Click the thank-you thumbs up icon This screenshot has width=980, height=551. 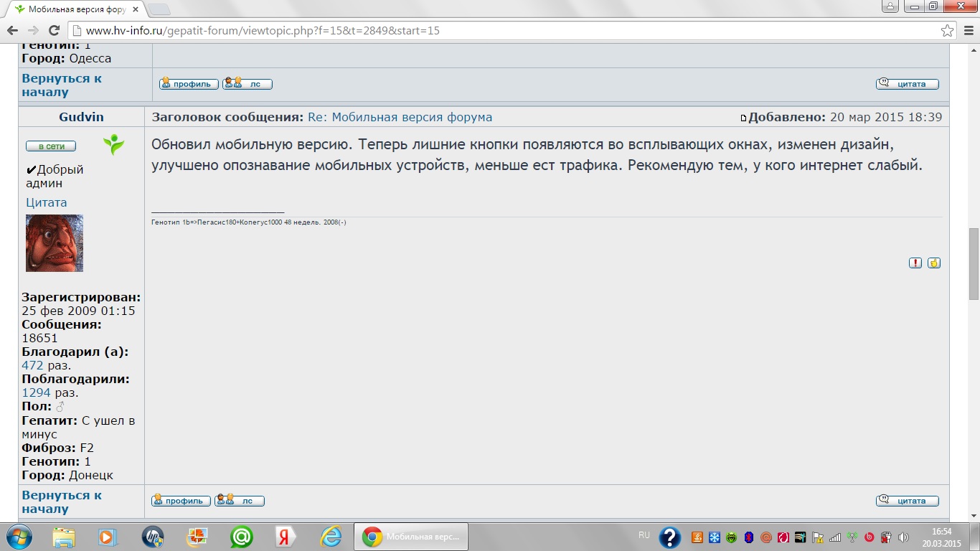(x=933, y=263)
